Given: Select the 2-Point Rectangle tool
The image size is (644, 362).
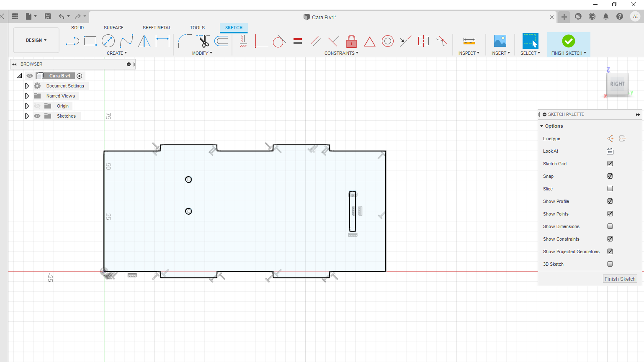Looking at the screenshot, I should click(x=90, y=41).
